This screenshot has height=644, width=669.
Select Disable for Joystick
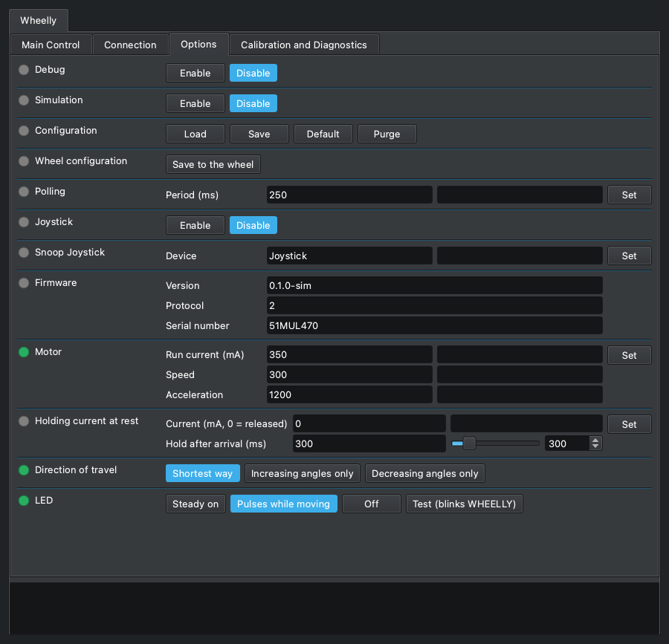point(253,226)
